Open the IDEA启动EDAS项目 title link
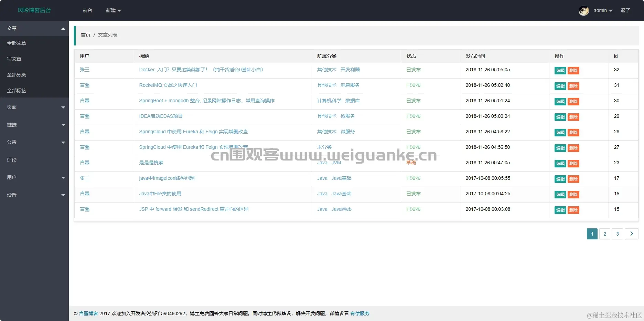This screenshot has width=644, height=321. pos(161,116)
